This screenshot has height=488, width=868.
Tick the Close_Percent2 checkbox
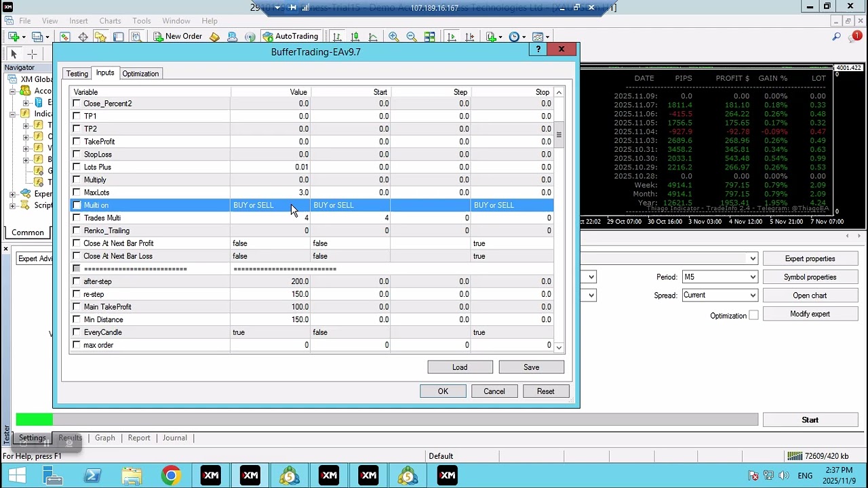(x=77, y=104)
